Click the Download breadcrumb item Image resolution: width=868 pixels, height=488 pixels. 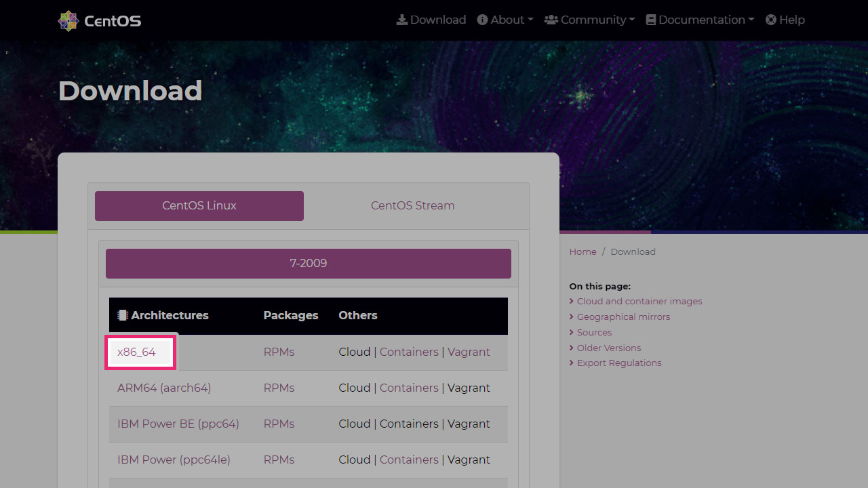[633, 251]
